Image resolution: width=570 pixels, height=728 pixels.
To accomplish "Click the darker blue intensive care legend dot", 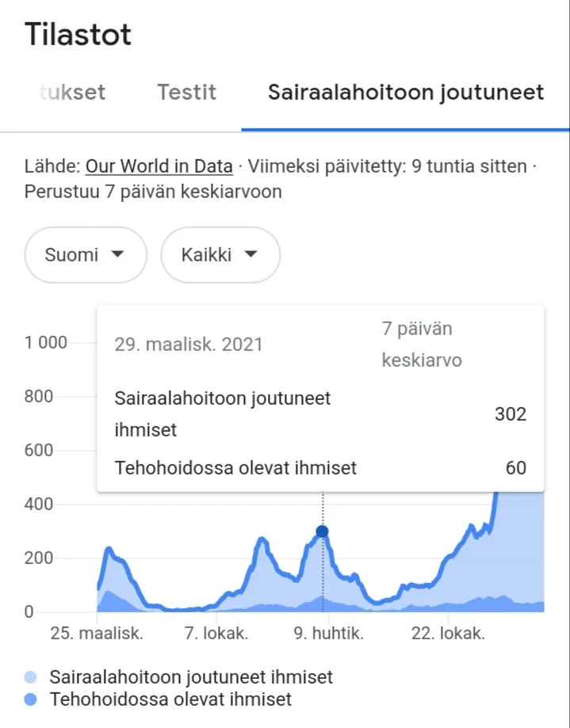I will (x=31, y=699).
